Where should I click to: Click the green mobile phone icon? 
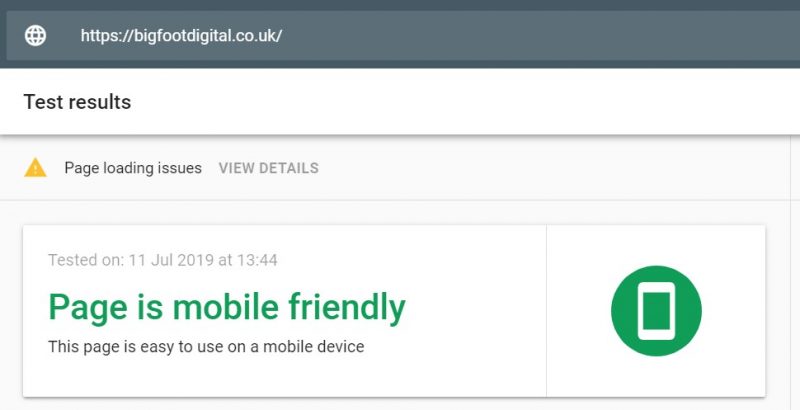point(656,311)
